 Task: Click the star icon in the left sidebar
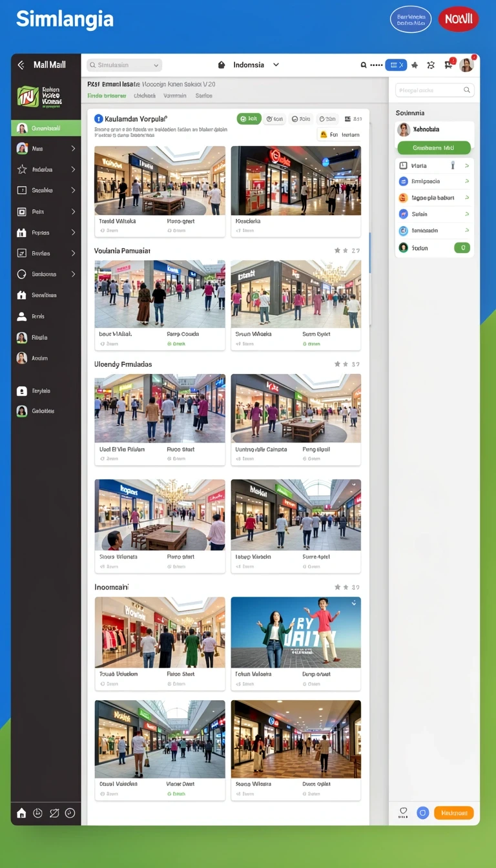[x=22, y=169]
